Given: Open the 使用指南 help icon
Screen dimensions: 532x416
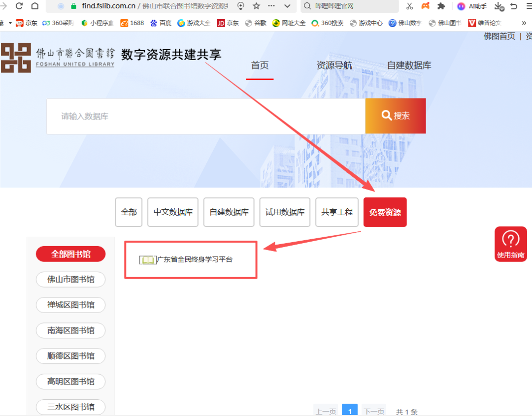Looking at the screenshot, I should pos(511,244).
